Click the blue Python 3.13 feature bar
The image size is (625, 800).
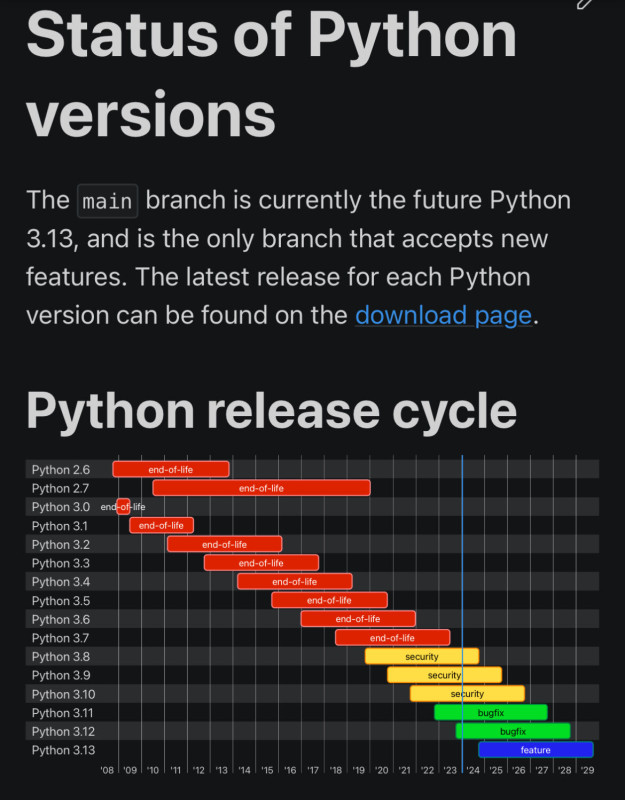coord(536,750)
